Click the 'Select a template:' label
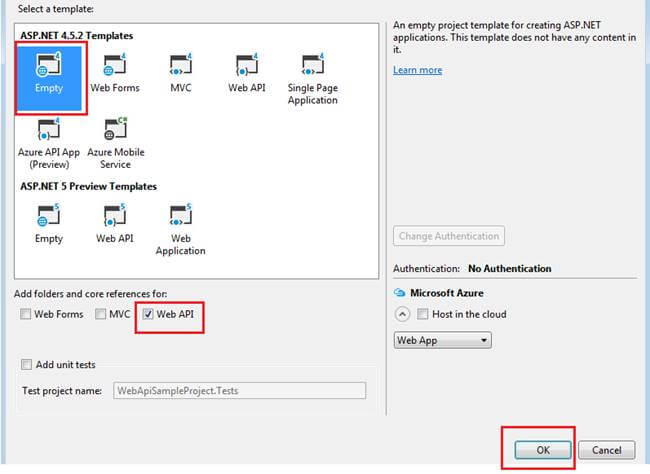 coord(56,9)
